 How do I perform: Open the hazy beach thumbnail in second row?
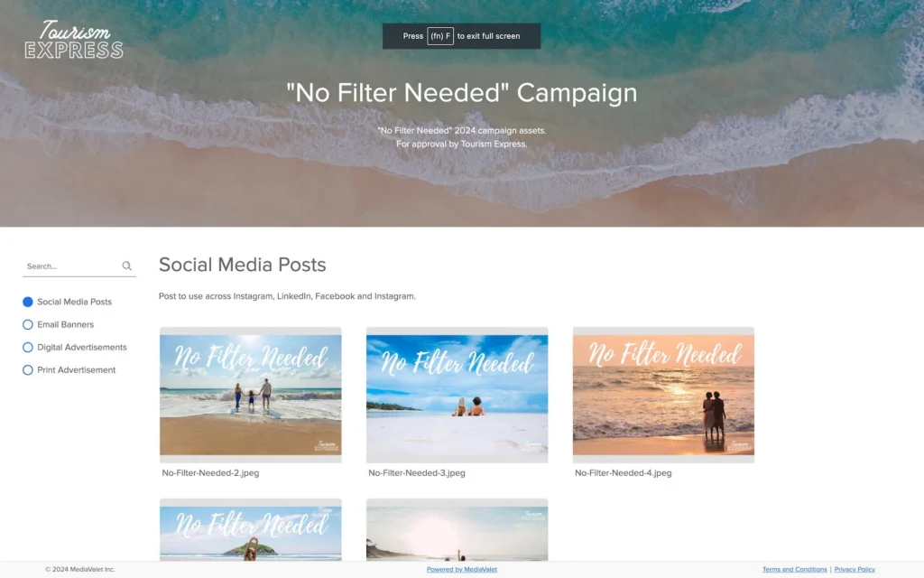(x=457, y=529)
